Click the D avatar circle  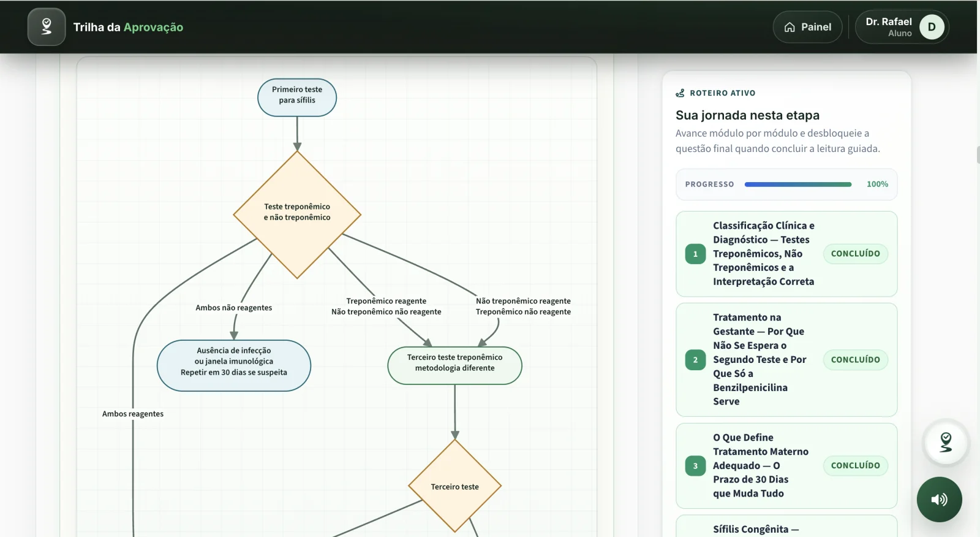pyautogui.click(x=932, y=27)
